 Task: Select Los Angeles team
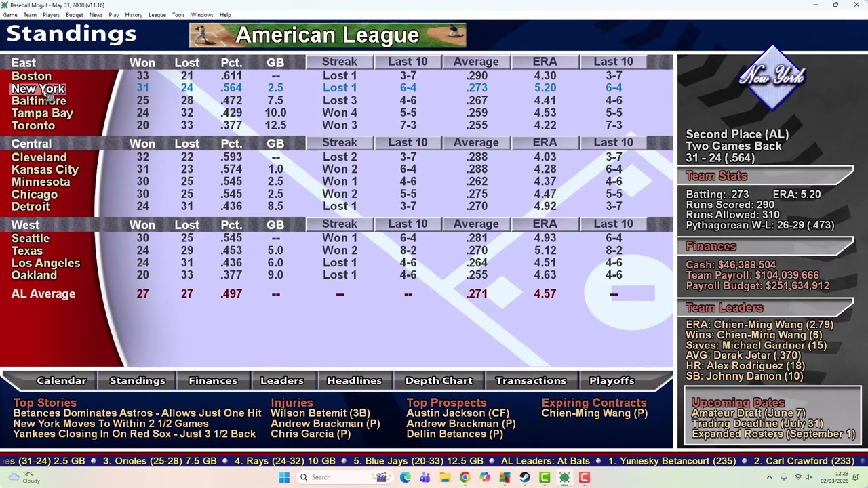(x=45, y=263)
